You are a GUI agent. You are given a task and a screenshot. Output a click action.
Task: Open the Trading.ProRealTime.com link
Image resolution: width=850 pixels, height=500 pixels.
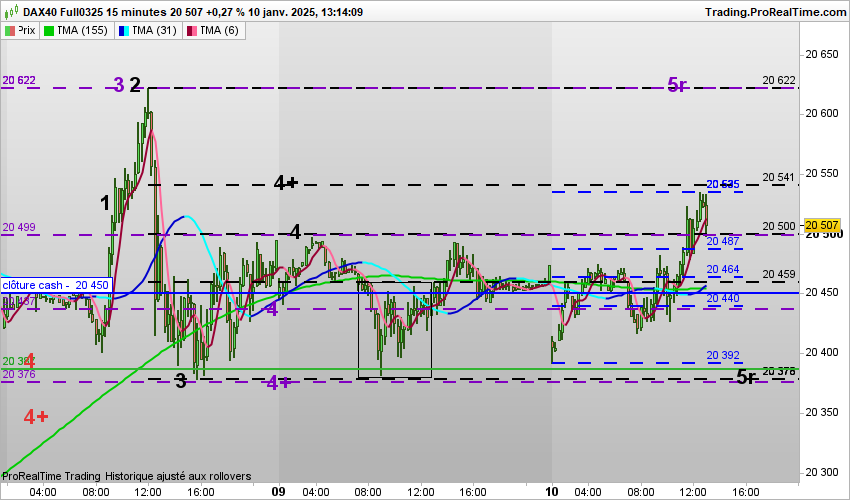tap(775, 12)
